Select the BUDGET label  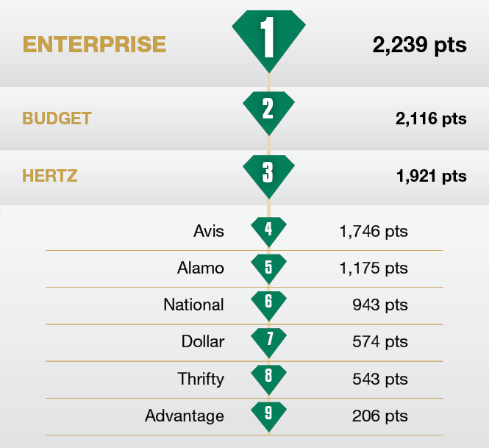click(57, 118)
